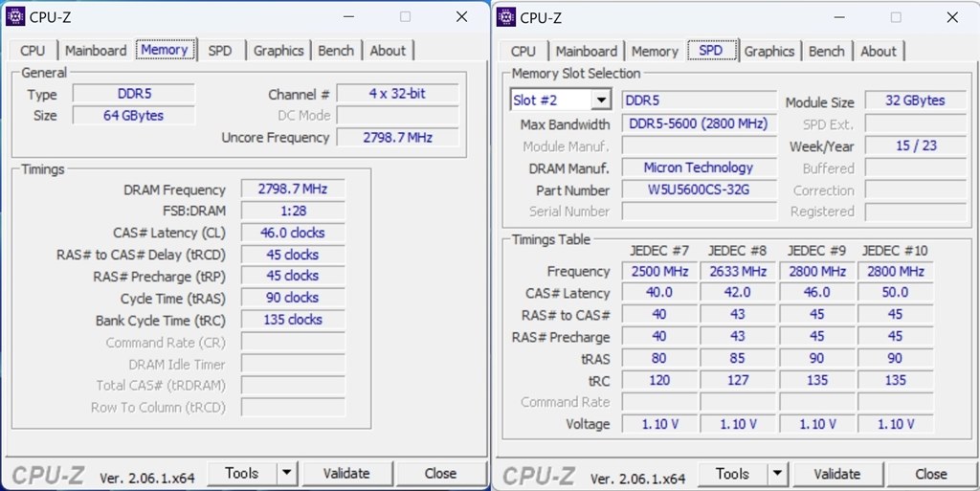This screenshot has height=491, width=980.
Task: Click the CAS# Latency 46.0 clocks field
Action: coord(292,233)
